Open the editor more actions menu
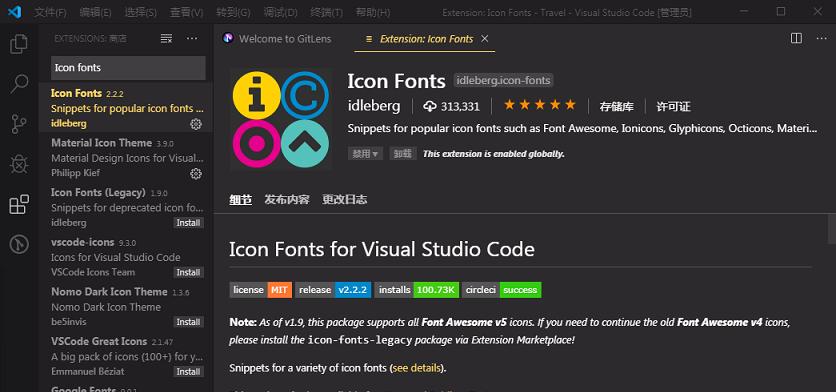 822,38
